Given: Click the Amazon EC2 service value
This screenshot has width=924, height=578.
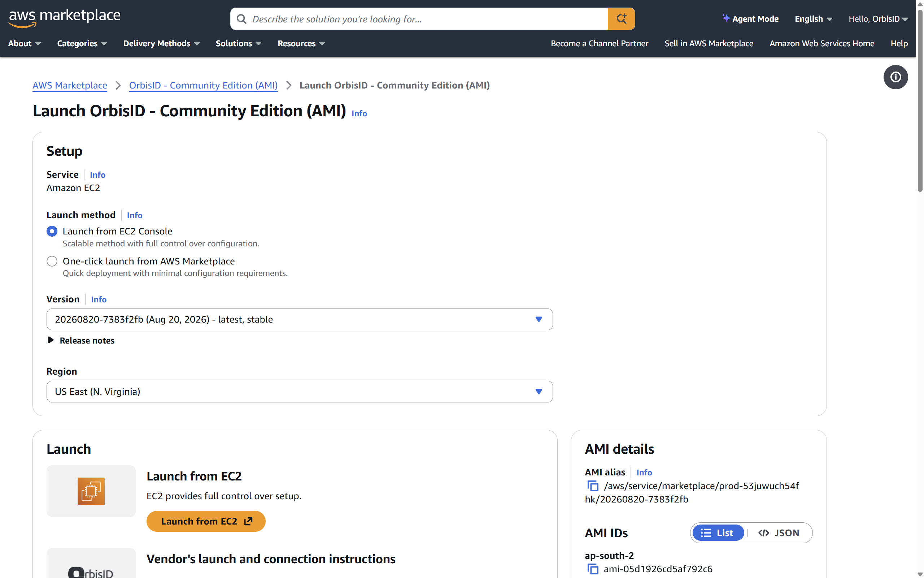Looking at the screenshot, I should (73, 188).
